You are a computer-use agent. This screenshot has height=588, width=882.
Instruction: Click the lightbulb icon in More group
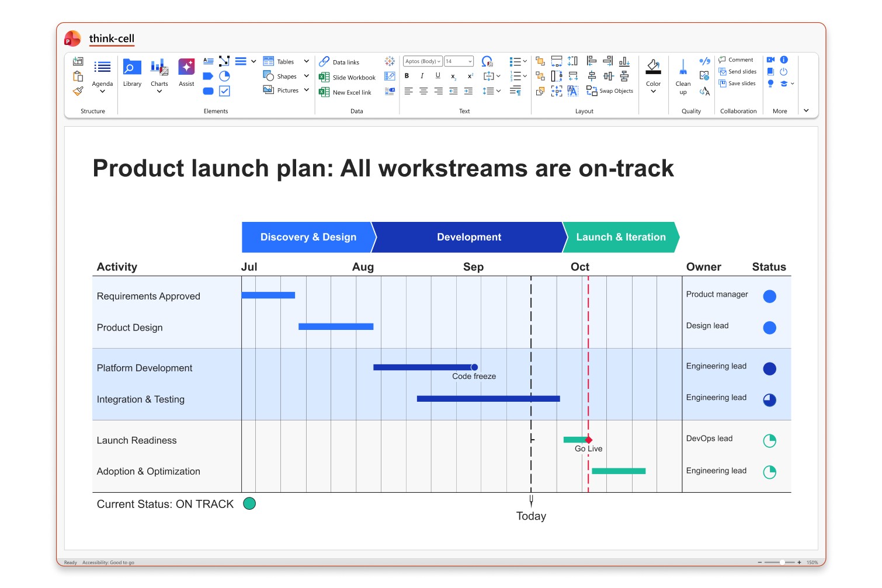point(770,83)
